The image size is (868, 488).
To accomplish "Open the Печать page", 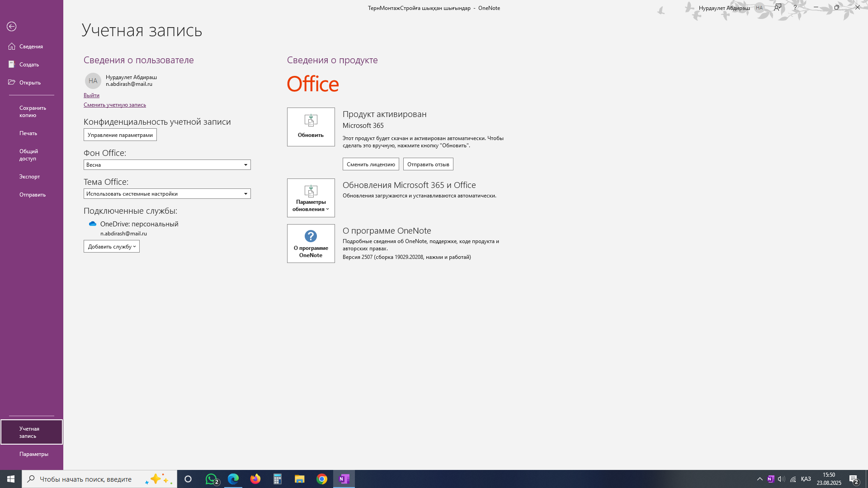I will tap(32, 133).
